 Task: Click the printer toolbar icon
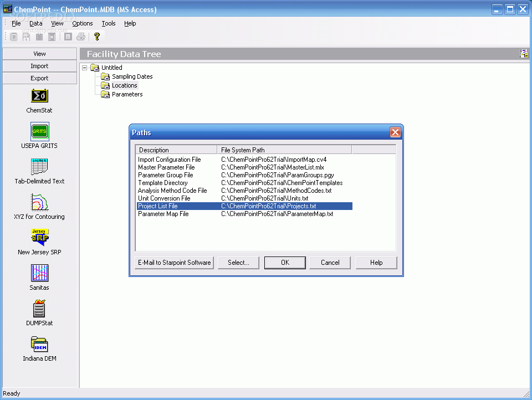tap(81, 37)
